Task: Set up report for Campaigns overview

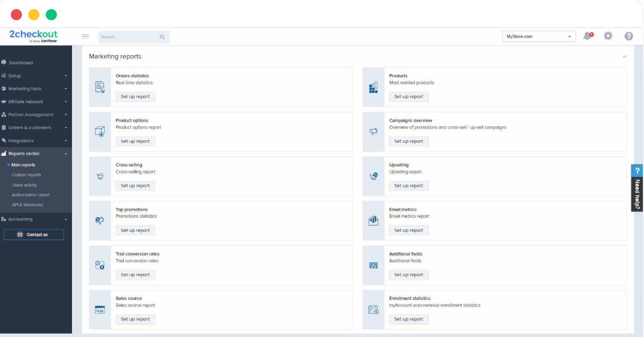Action: (409, 141)
